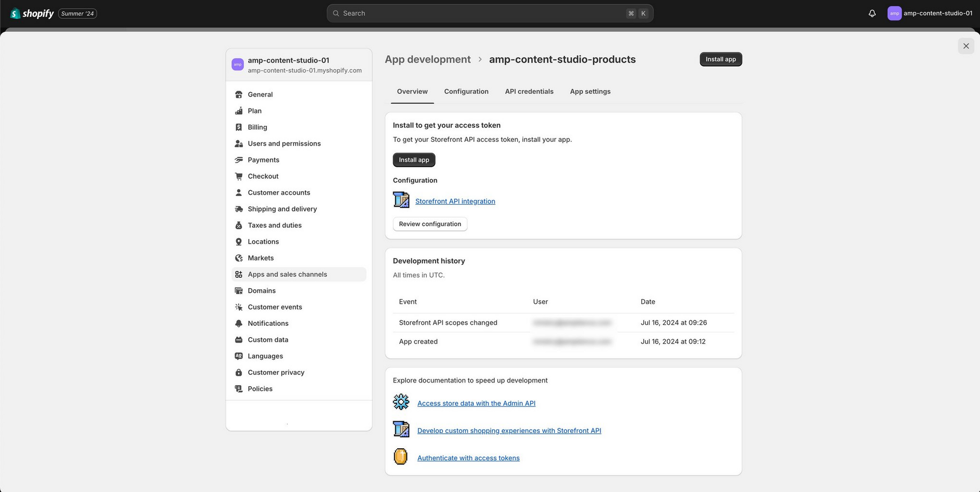The width and height of the screenshot is (980, 492).
Task: Open the API credentials tab
Action: pos(529,92)
